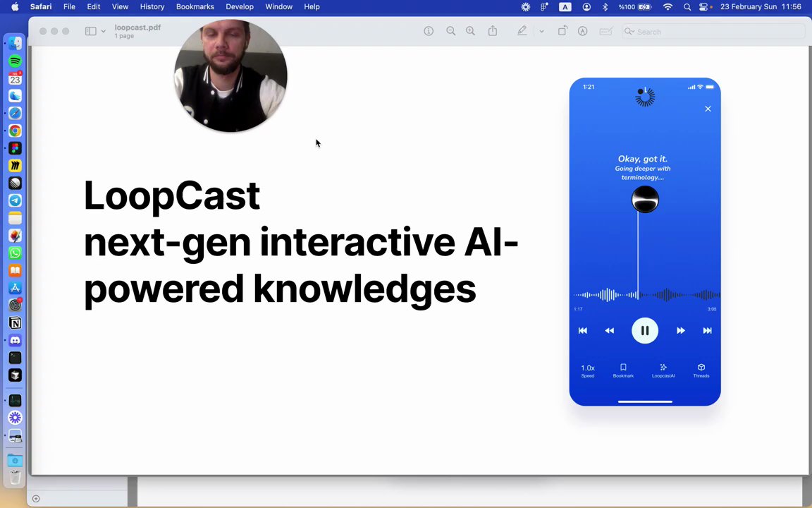The height and width of the screenshot is (508, 812).
Task: Launch Telegram from the Dock
Action: 15,200
